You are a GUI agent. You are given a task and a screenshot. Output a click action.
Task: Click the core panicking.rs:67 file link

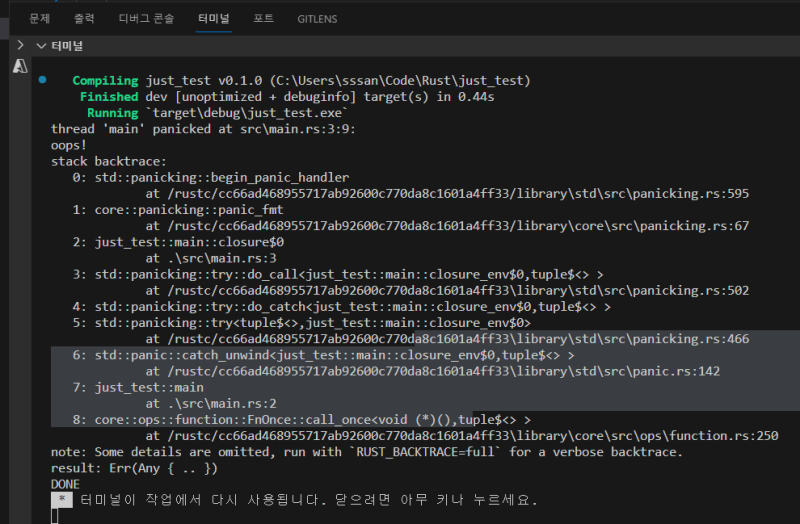click(447, 226)
